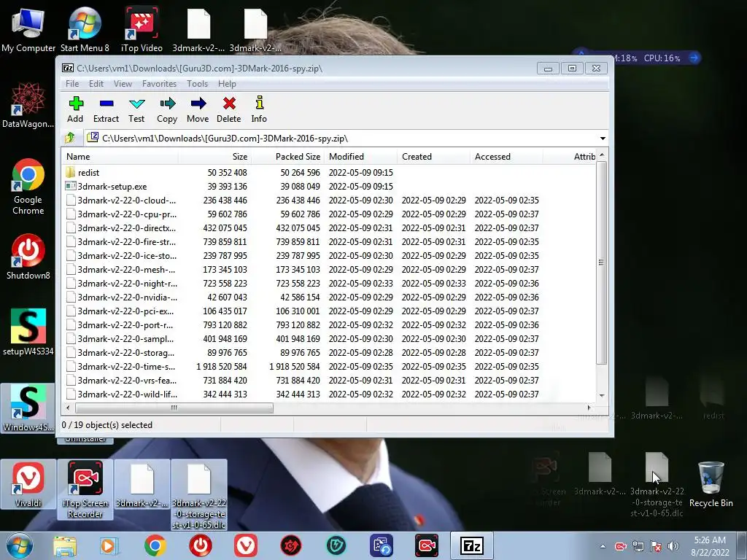The image size is (747, 560).
Task: Open the Info tool
Action: click(x=259, y=109)
